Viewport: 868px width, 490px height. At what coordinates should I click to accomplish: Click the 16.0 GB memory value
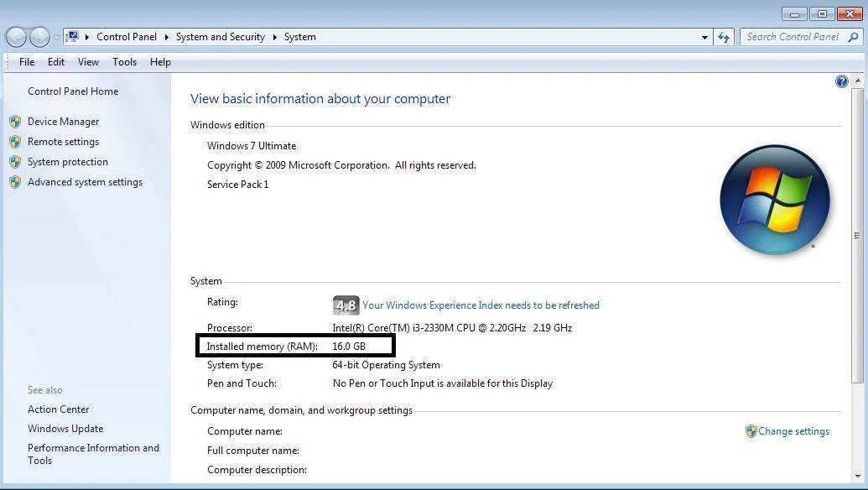(x=349, y=346)
